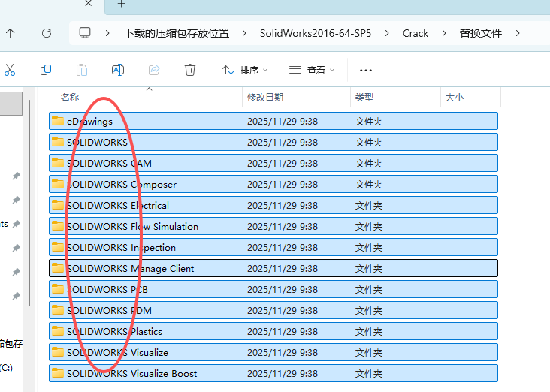Click the eDrawings folder icon

58,121
